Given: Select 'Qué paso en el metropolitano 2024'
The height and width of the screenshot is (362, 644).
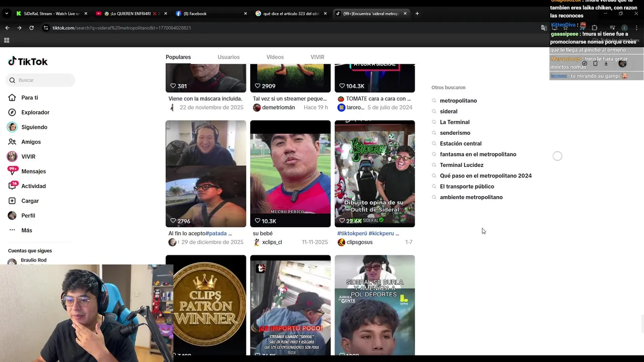Looking at the screenshot, I should (x=486, y=175).
